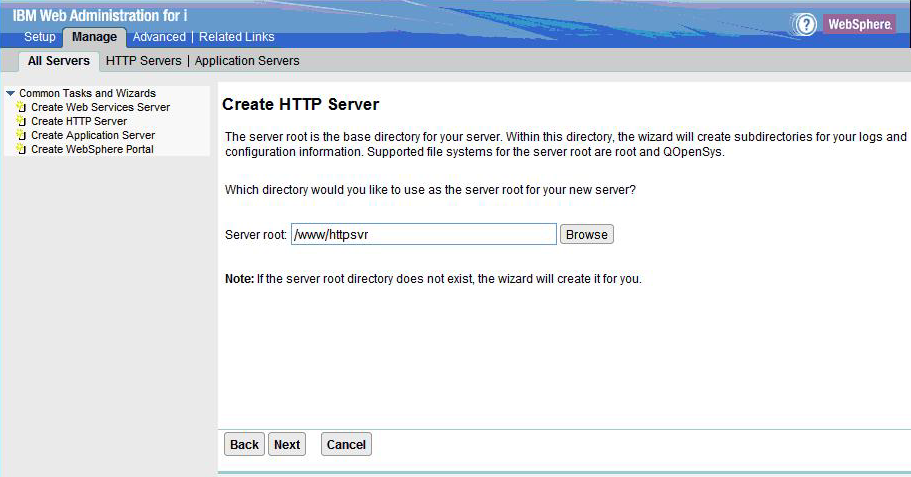Open the Create Web Services Server wizard link
The width and height of the screenshot is (911, 477).
tap(101, 107)
